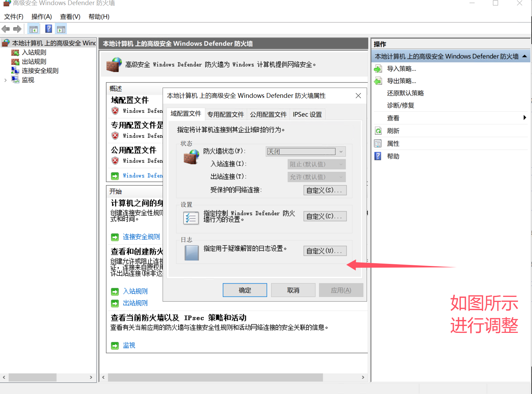Click 自定义(S) for protected network connections
This screenshot has height=394, width=532.
point(325,190)
